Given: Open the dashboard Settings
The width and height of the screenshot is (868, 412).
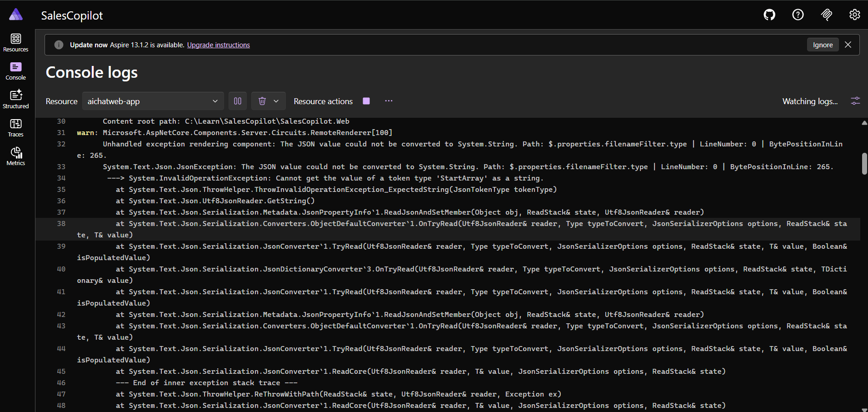Looking at the screenshot, I should coord(854,15).
